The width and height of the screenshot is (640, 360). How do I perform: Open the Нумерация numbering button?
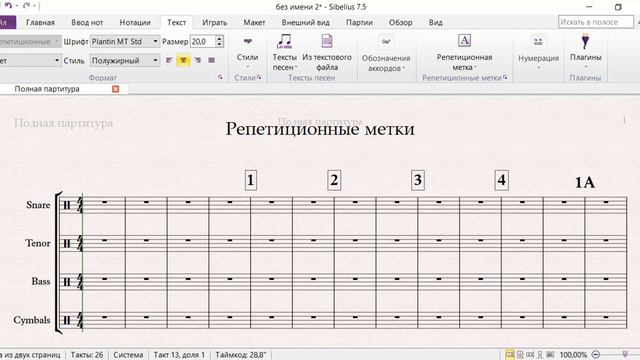click(538, 52)
